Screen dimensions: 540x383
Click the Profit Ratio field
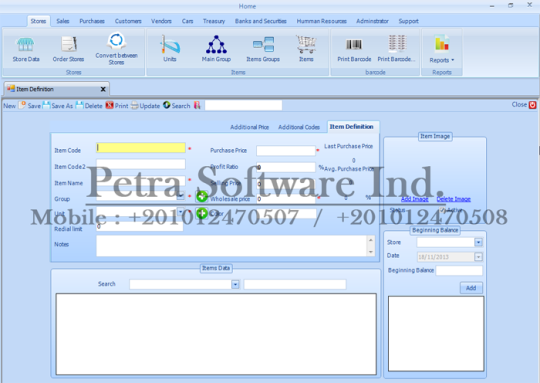click(x=286, y=167)
